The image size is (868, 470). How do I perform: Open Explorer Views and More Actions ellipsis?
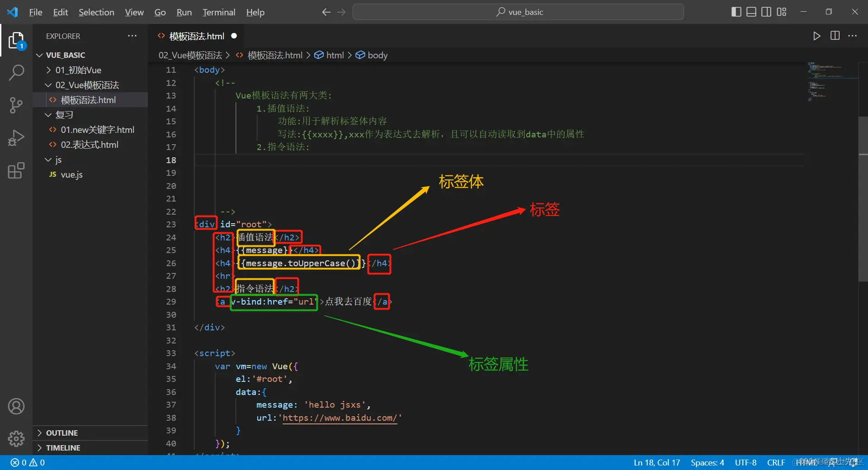click(132, 36)
